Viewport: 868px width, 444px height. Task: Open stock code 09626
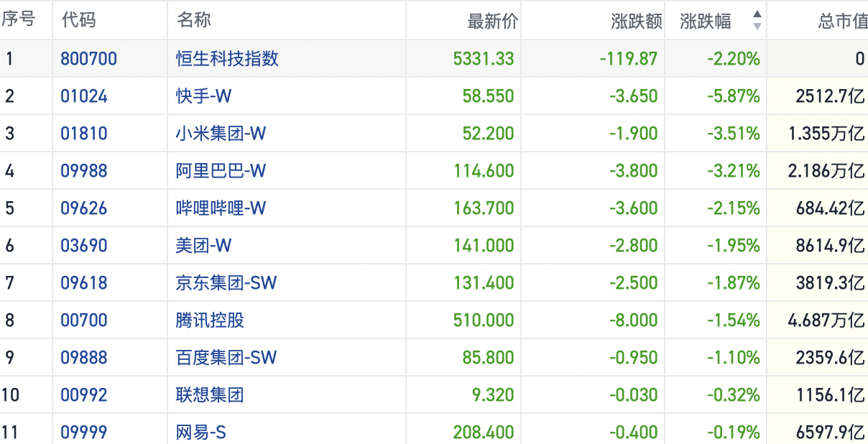[84, 208]
